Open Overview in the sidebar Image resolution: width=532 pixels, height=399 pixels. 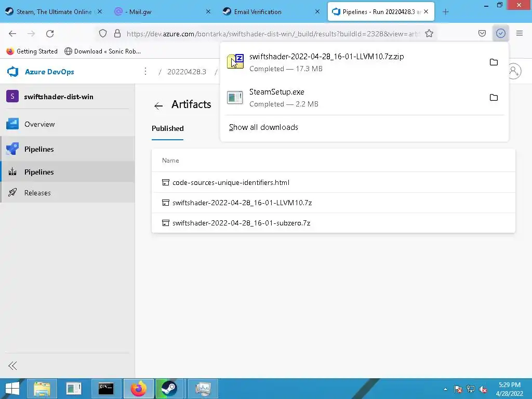tap(68, 124)
